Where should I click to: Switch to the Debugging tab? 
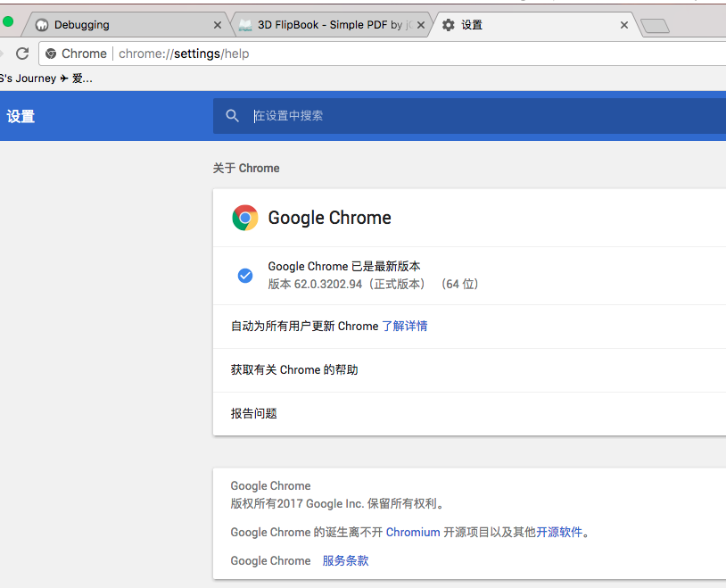pos(123,25)
